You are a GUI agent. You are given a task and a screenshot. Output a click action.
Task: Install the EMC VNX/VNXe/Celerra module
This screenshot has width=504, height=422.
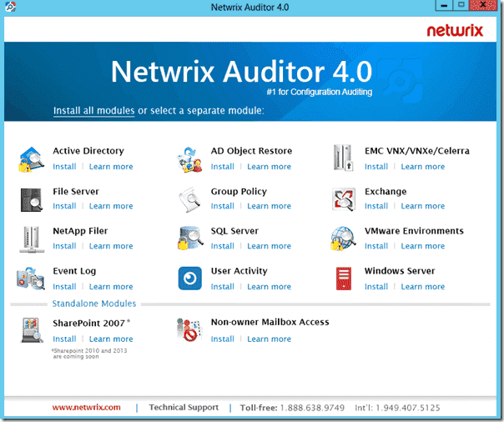click(x=376, y=167)
